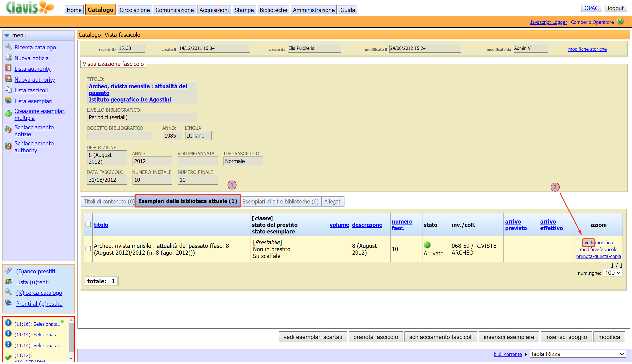Viewport: 632px width, 364px height.
Task: Open the bibl. corrente Isola Rizza dropdown
Action: (577, 354)
